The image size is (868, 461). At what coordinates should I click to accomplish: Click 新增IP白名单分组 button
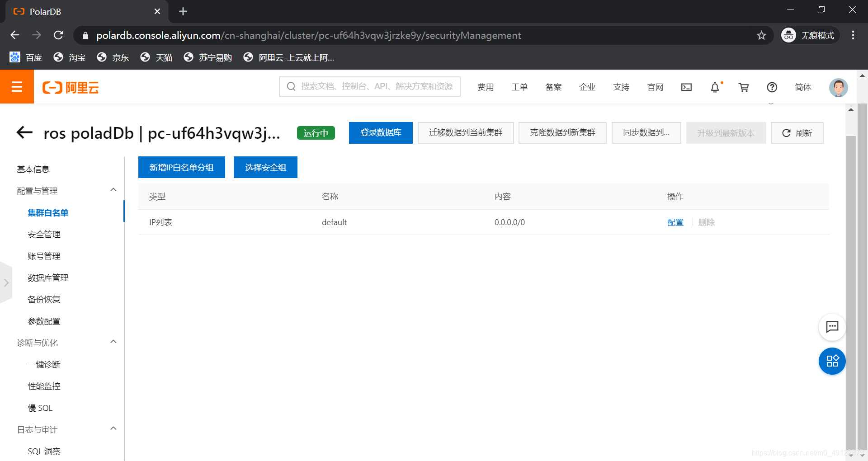(x=182, y=167)
